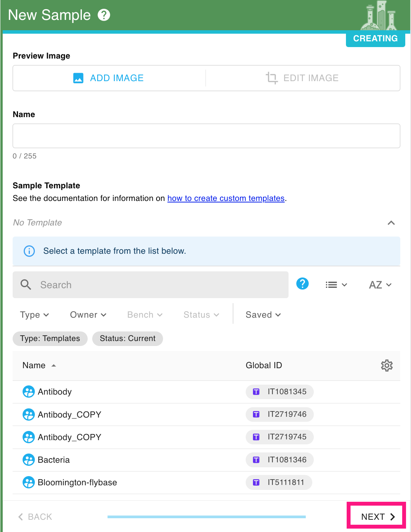Click the search magnifier icon
Image resolution: width=411 pixels, height=532 pixels.
tap(26, 285)
